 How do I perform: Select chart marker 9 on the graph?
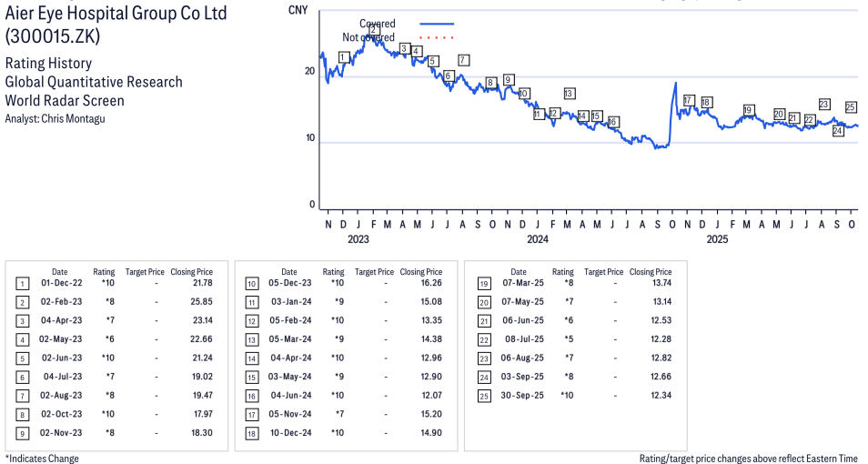509,80
